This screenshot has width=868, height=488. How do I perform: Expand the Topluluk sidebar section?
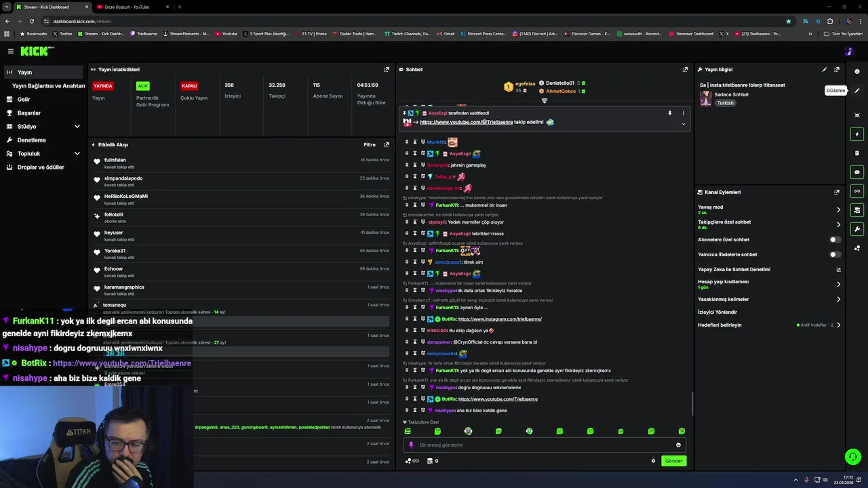pyautogui.click(x=77, y=153)
